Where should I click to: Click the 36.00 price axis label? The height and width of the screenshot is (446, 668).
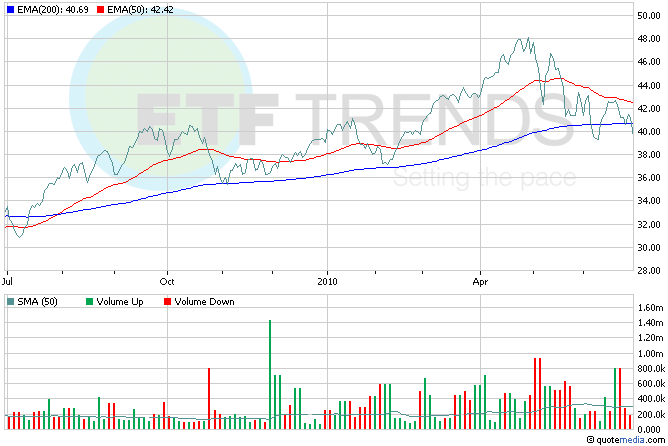coord(649,178)
